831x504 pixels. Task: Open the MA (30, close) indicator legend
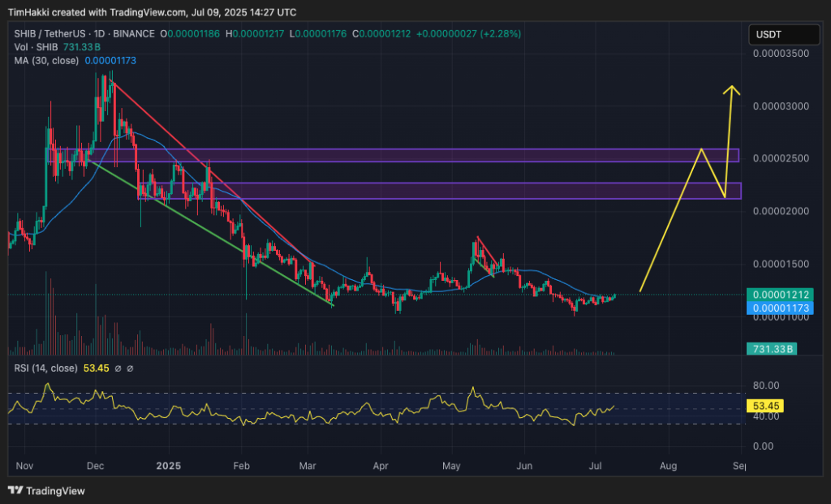tap(45, 61)
